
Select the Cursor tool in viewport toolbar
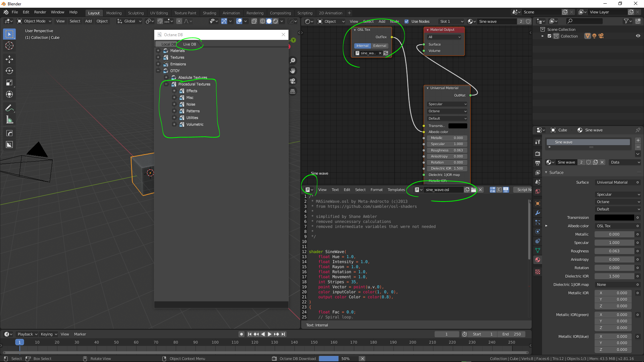tap(9, 46)
